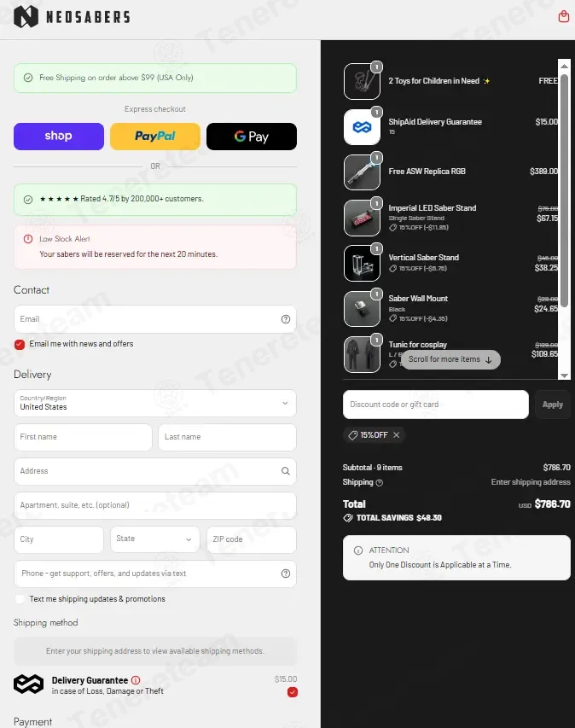Open ShipAid Delivery Guarantee thumbnail
Image resolution: width=575 pixels, height=728 pixels.
tap(362, 127)
